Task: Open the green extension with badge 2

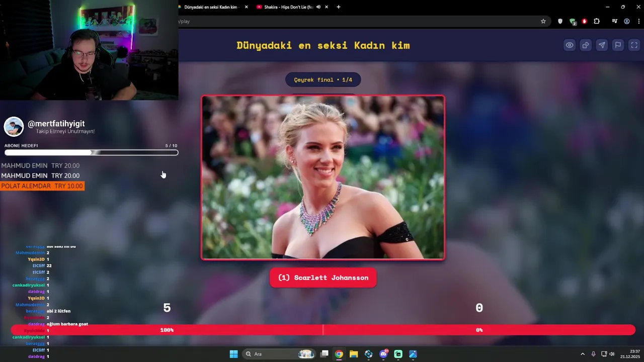Action: tap(573, 22)
